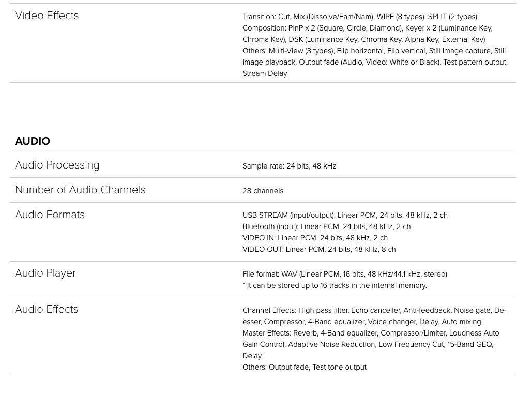Screen dimensions: 532x396
Task: Click the Video Effects row label
Action: [47, 16]
